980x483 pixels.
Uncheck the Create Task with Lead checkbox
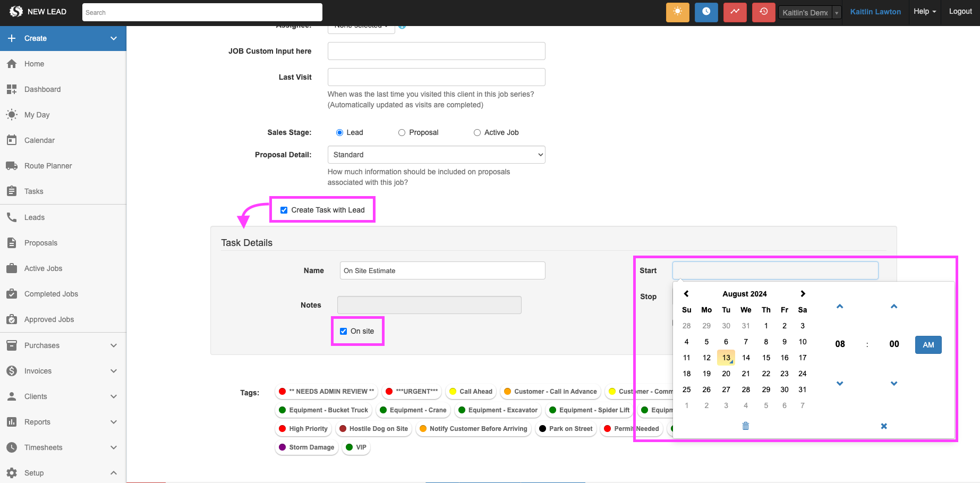[284, 210]
